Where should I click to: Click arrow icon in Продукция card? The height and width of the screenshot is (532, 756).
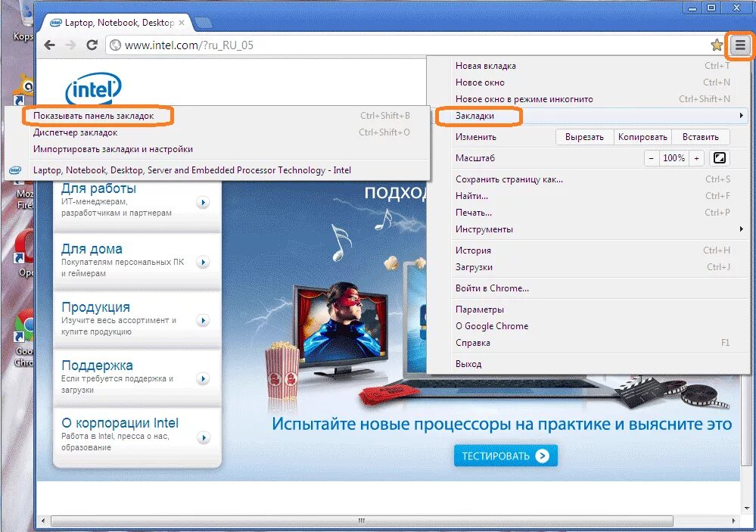[x=203, y=321]
